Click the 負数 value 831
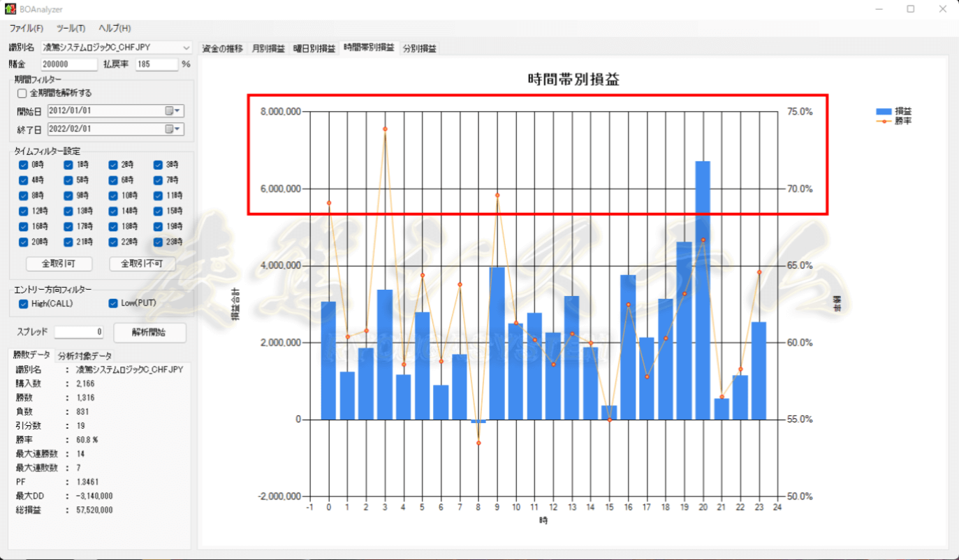The width and height of the screenshot is (959, 560). click(x=82, y=412)
